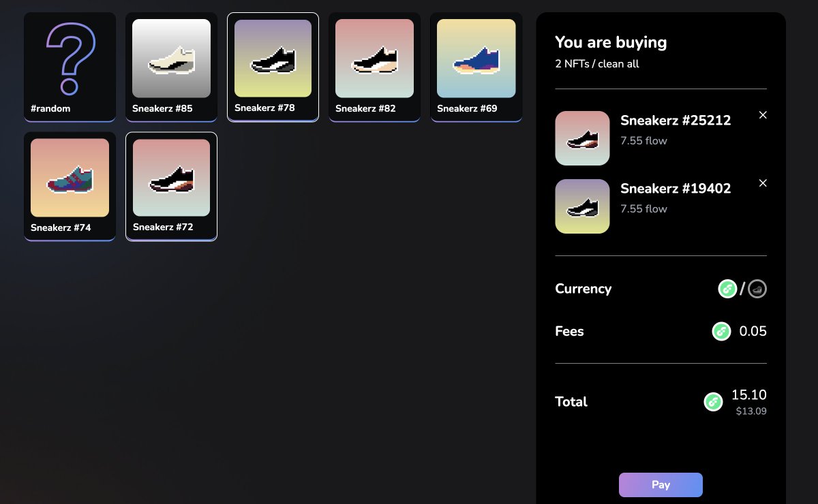Click the 0.05 fees value
Viewport: 818px width, 504px height.
[x=753, y=332]
